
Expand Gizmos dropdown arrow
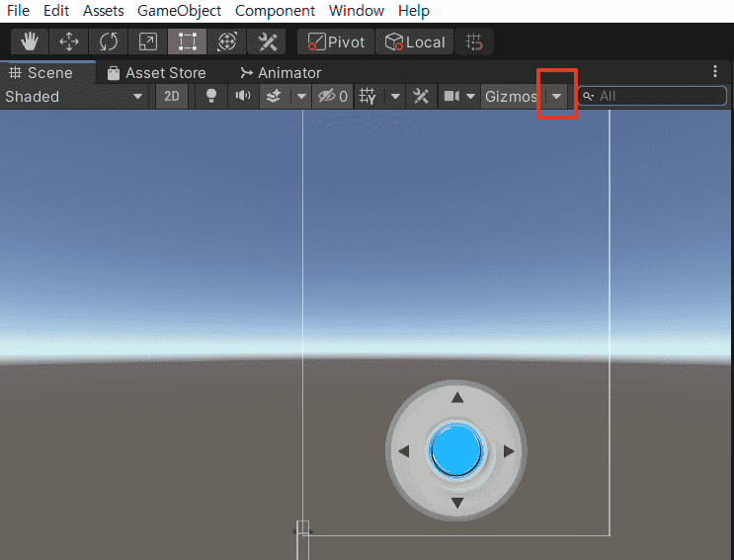tap(556, 97)
